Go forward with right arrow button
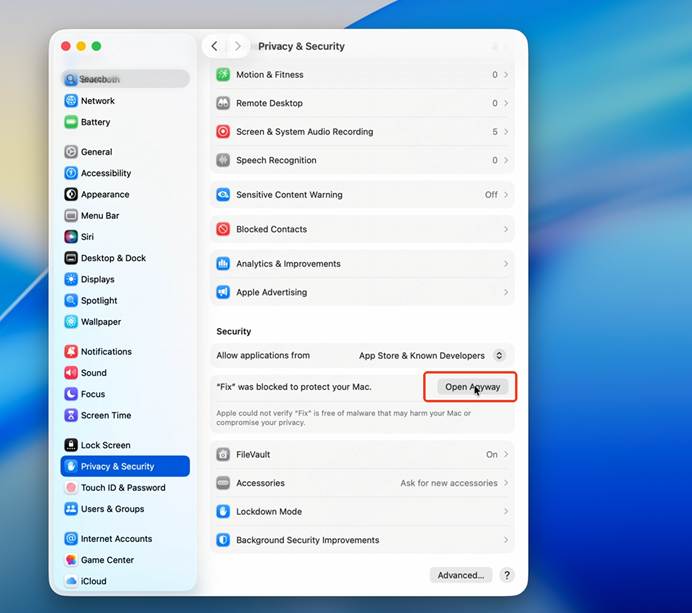The width and height of the screenshot is (692, 613). [237, 46]
